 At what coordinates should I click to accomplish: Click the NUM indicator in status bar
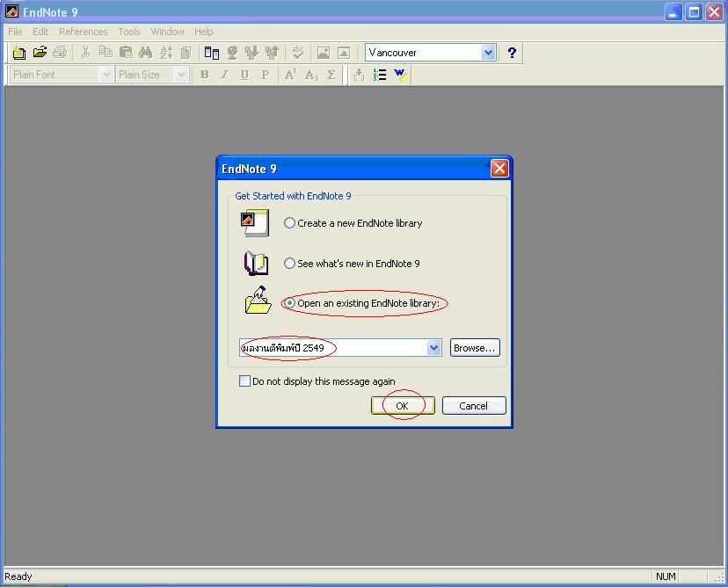point(666,576)
